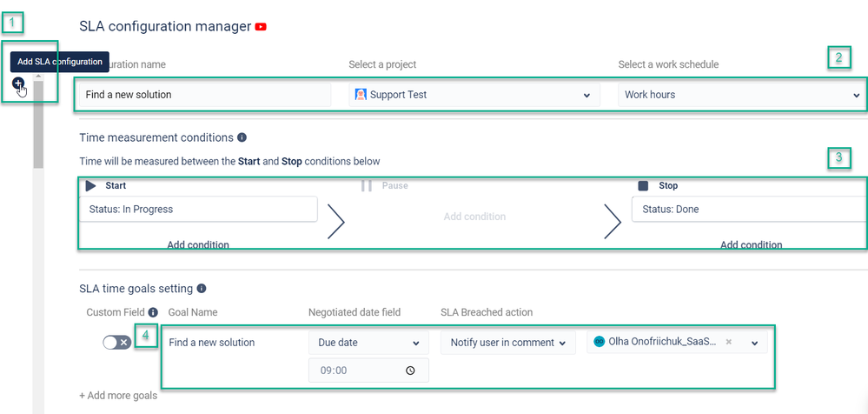Click the configuration name input field
The width and height of the screenshot is (868, 414).
click(205, 95)
